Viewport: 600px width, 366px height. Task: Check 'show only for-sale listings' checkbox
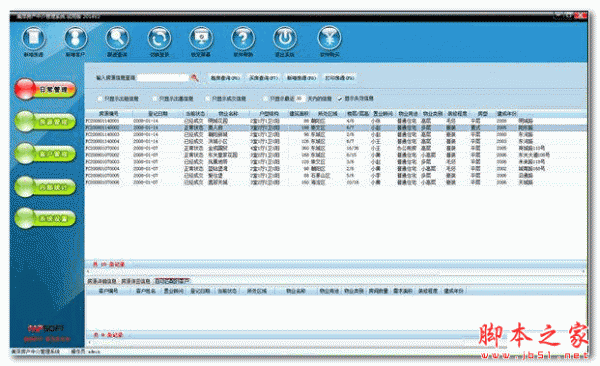[155, 99]
